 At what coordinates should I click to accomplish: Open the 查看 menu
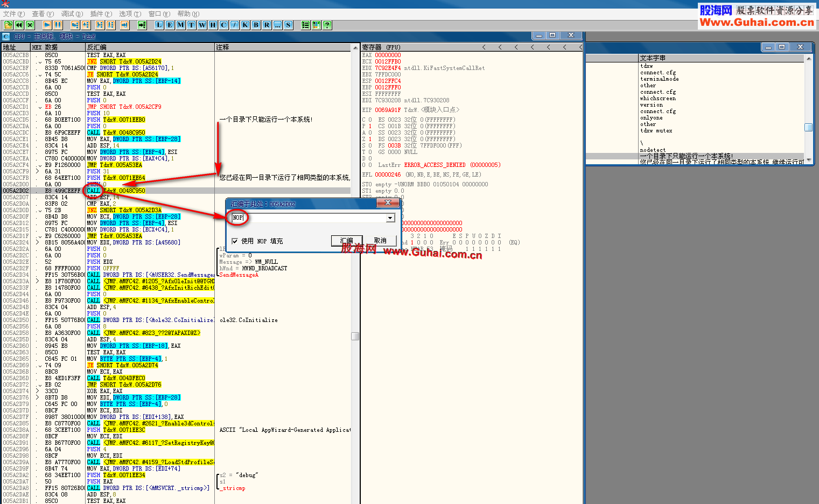43,14
